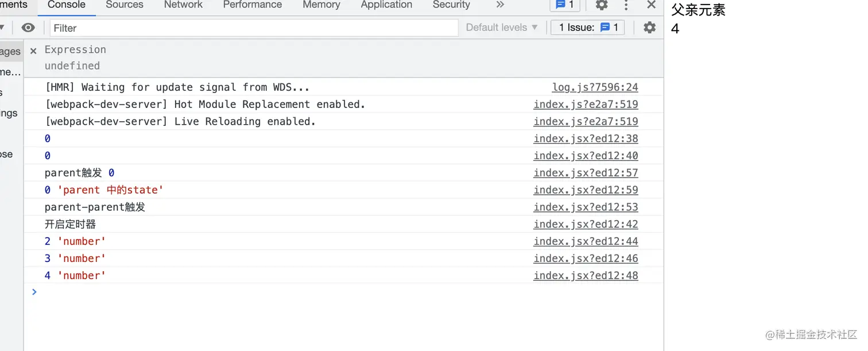This screenshot has height=351, width=868.
Task: Click the number 4 on the page
Action: tap(675, 28)
